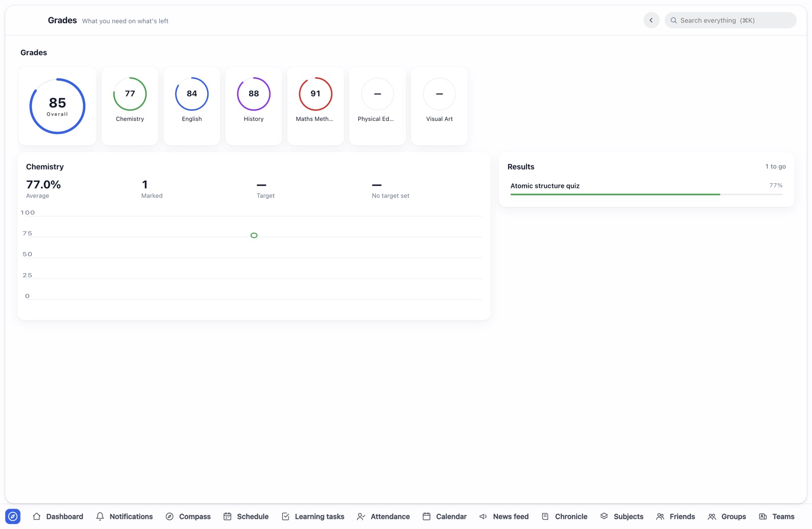Open the Schedule calendar icon
This screenshot has height=529, width=812.
tap(227, 516)
